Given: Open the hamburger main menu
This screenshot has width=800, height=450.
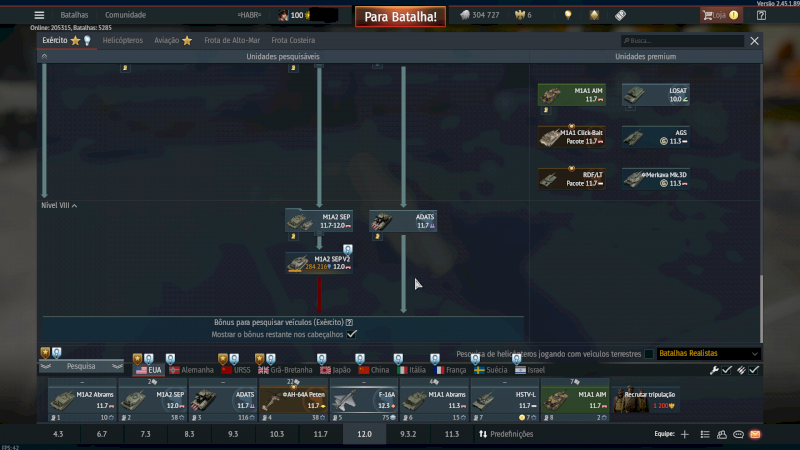Looking at the screenshot, I should click(x=39, y=15).
